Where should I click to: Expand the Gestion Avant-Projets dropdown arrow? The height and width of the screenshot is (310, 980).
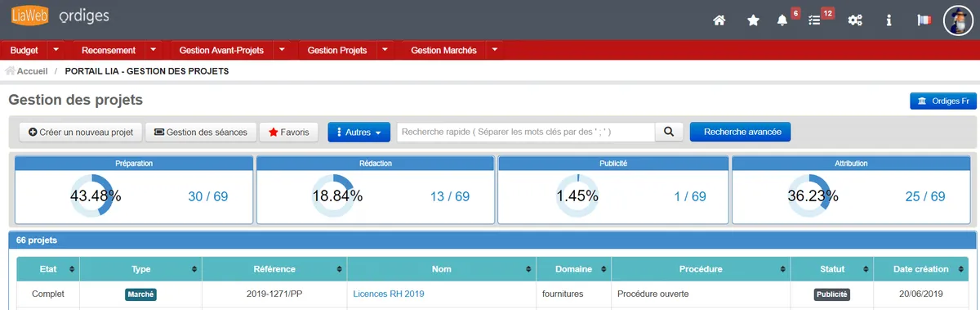(282, 50)
